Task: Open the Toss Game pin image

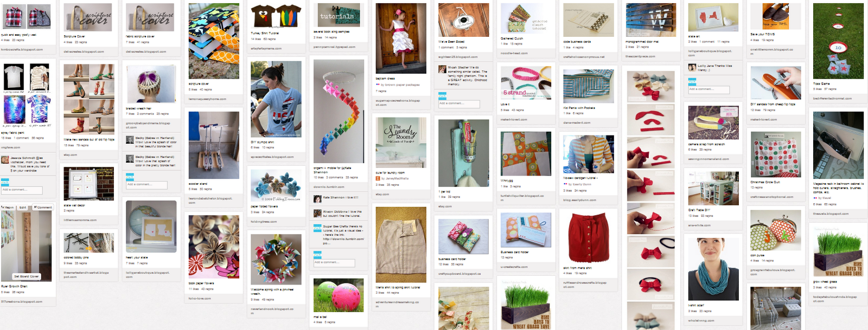Action: (838, 41)
